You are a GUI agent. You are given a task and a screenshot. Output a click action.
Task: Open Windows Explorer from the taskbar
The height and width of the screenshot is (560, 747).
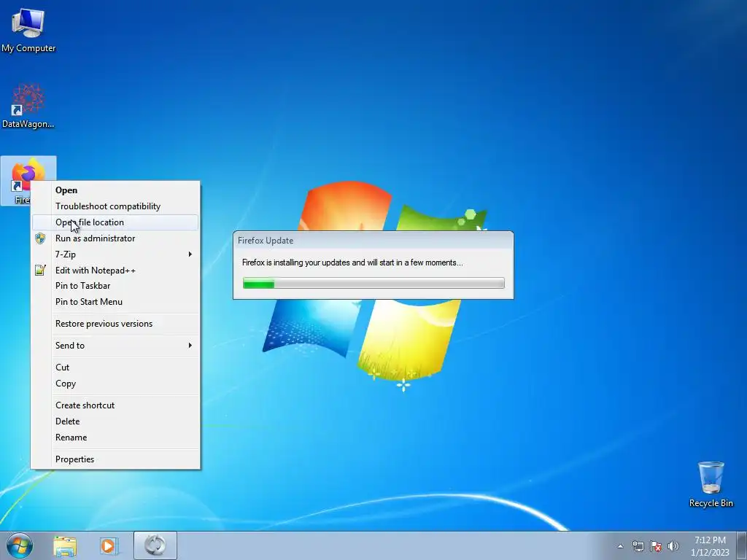tap(65, 545)
